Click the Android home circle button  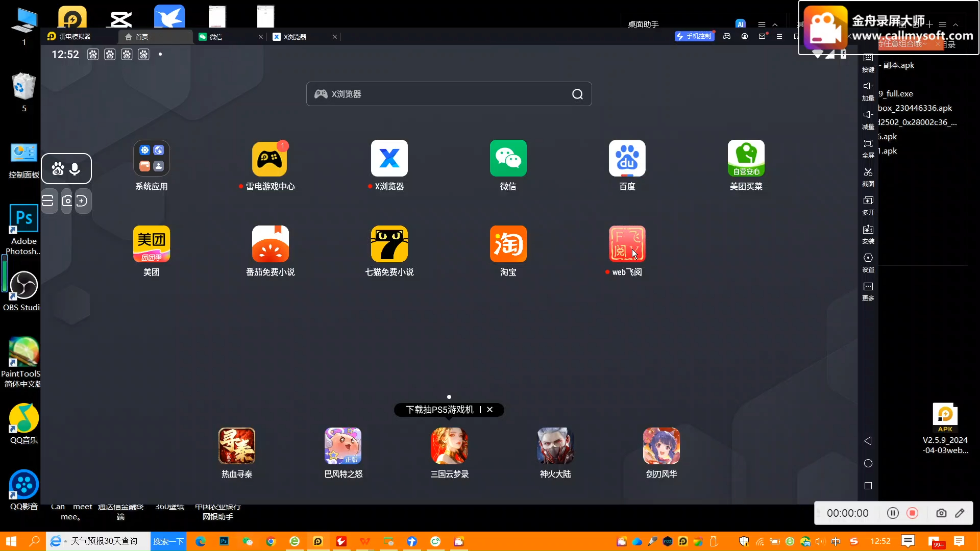coord(868,463)
